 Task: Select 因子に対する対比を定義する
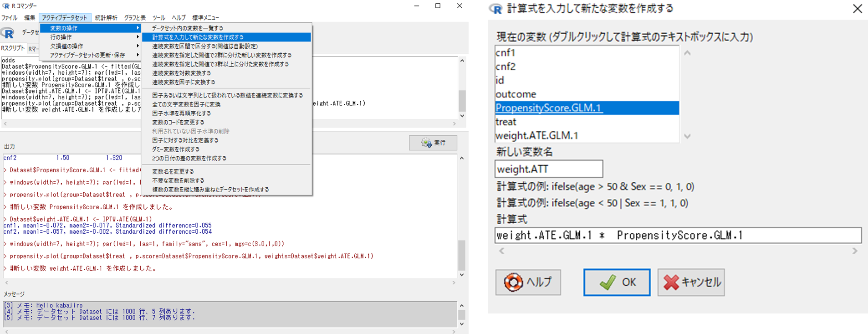pos(226,140)
